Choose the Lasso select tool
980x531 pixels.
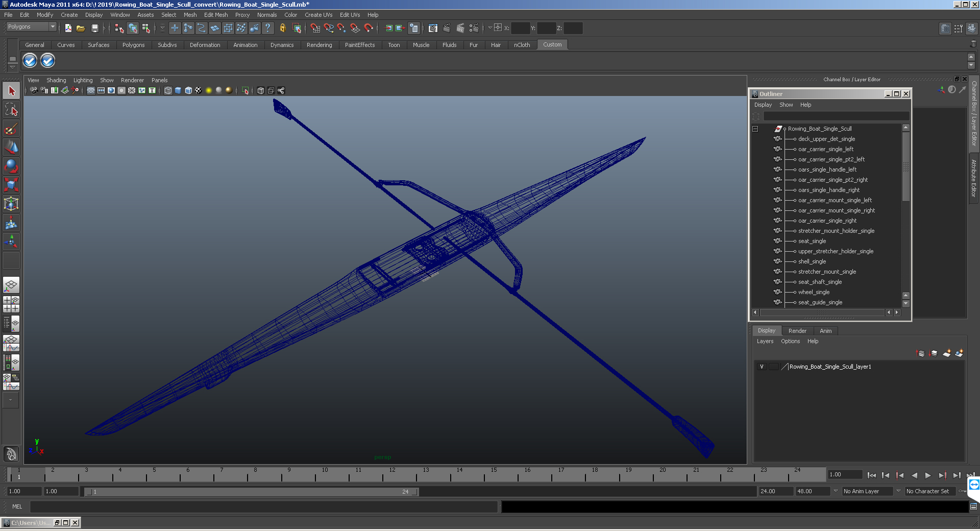coord(11,109)
